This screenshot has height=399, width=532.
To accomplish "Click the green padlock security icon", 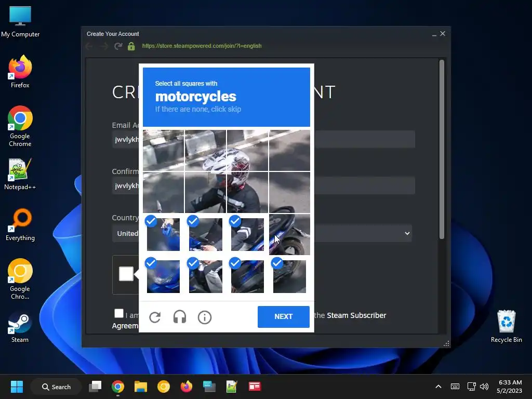I will click(x=131, y=46).
